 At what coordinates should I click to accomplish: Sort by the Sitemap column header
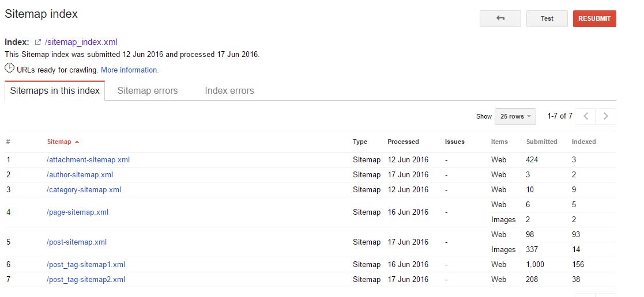59,142
